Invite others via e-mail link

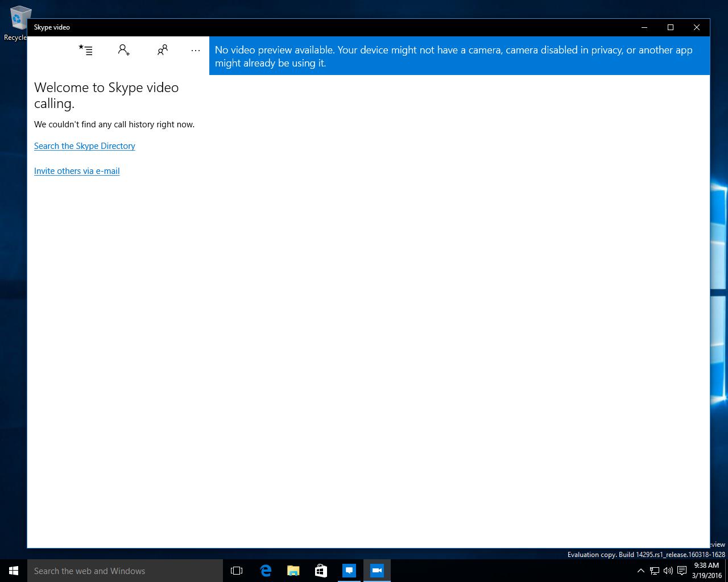(77, 171)
